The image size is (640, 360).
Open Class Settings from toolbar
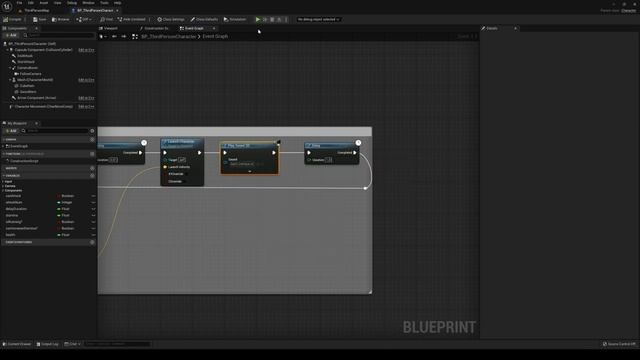pyautogui.click(x=171, y=19)
